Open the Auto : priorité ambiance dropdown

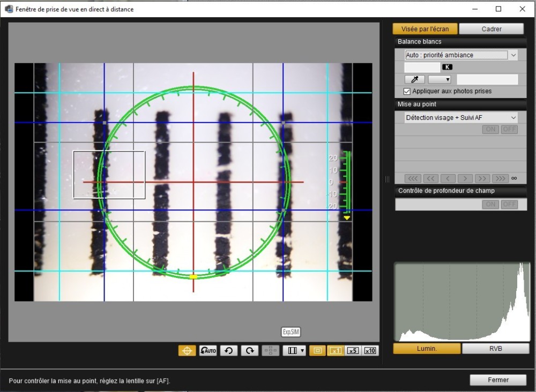[461, 55]
